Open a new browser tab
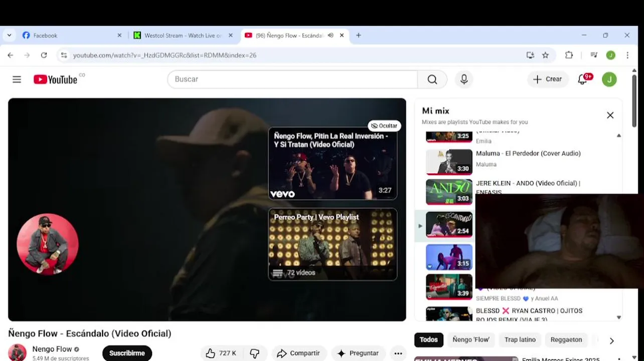Screen dimensions: 644x361 [x=358, y=36]
